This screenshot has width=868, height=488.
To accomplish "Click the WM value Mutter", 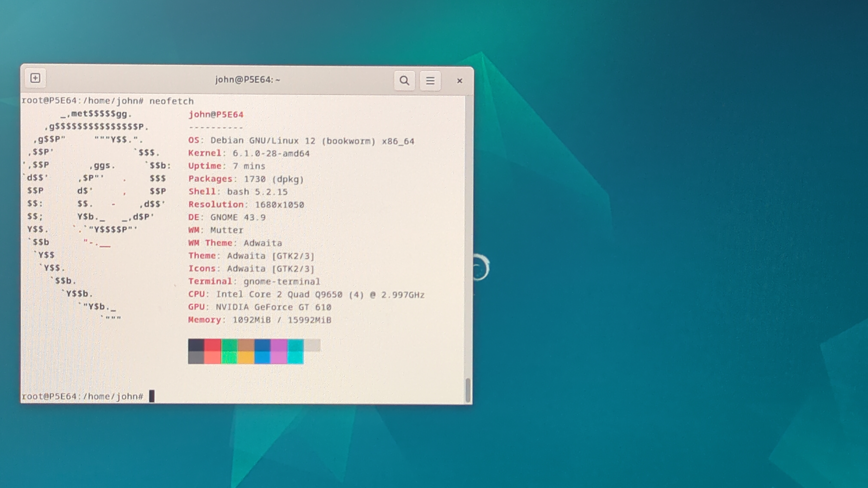I will [x=227, y=230].
